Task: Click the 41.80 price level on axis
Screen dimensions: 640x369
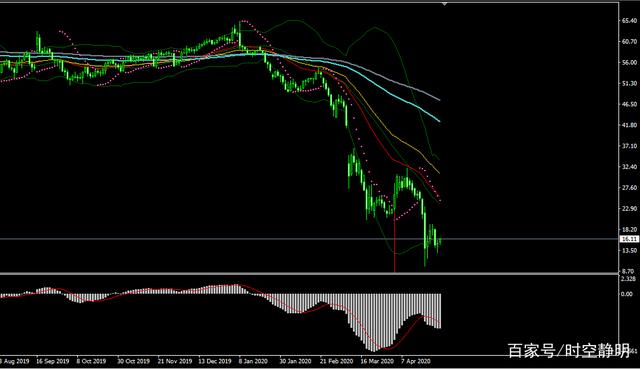Action: click(630, 125)
